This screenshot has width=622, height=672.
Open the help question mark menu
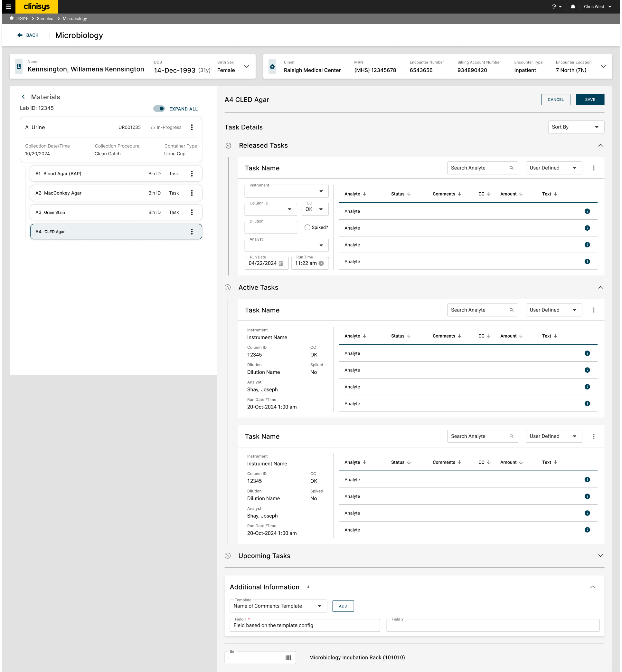coord(556,7)
